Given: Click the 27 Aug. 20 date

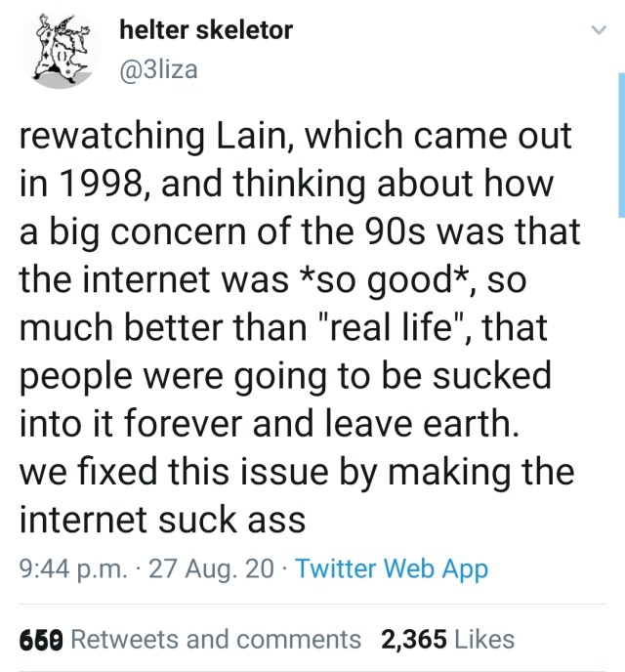Looking at the screenshot, I should coord(212,569).
